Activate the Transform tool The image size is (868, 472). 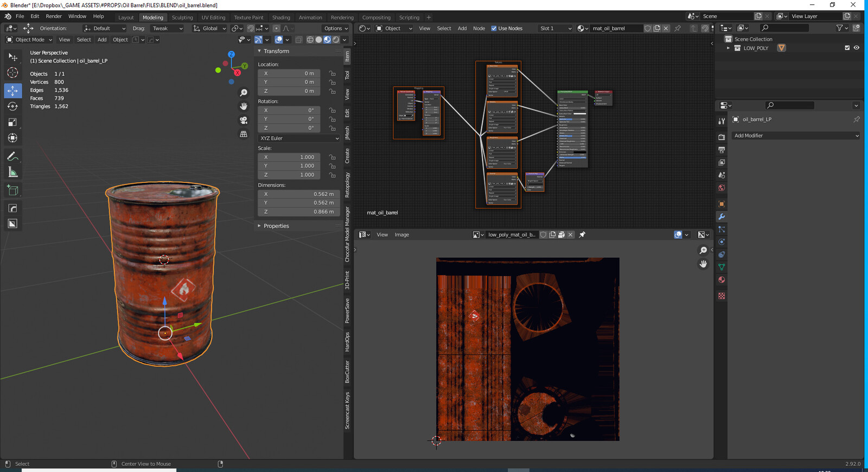tap(12, 138)
